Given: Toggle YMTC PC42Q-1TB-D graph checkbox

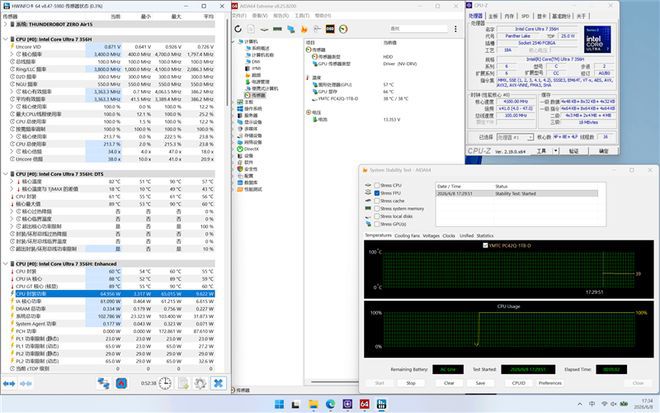Looking at the screenshot, I should [485, 245].
